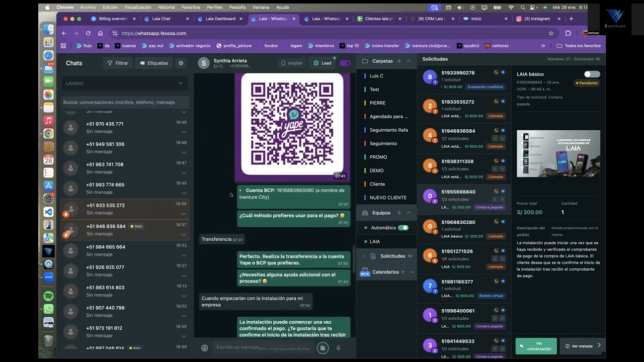644x362 pixels.
Task: Open the Historial menu in menu bar
Action: click(x=166, y=8)
